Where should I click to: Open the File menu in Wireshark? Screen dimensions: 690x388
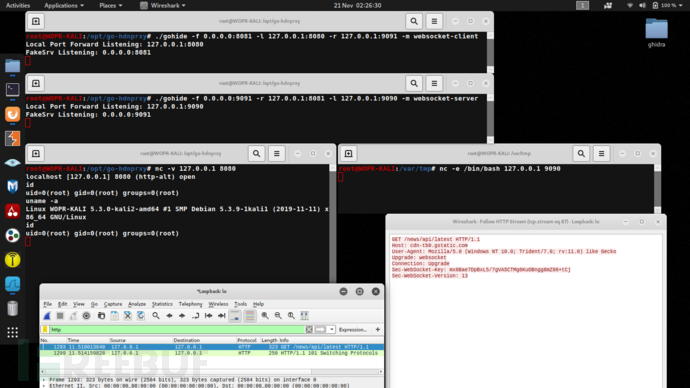pos(48,304)
